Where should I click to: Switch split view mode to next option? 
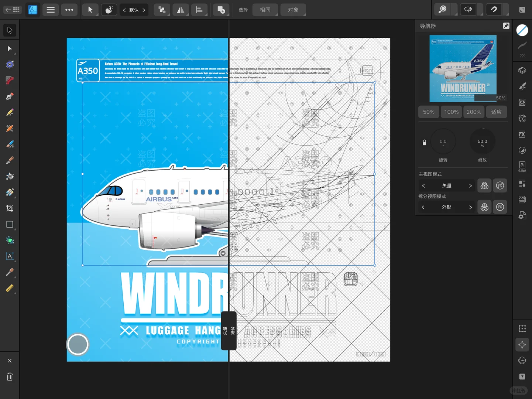pos(470,207)
